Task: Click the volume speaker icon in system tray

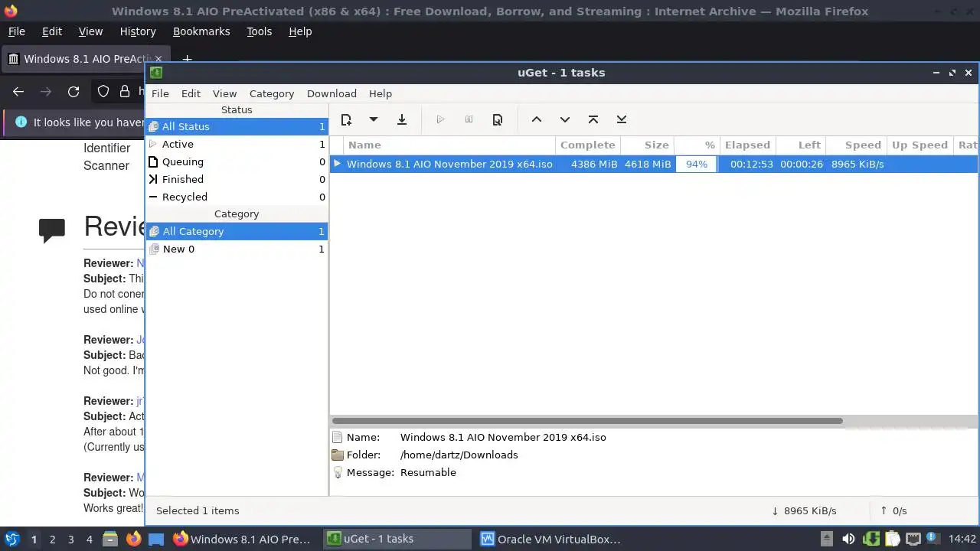Action: (848, 539)
